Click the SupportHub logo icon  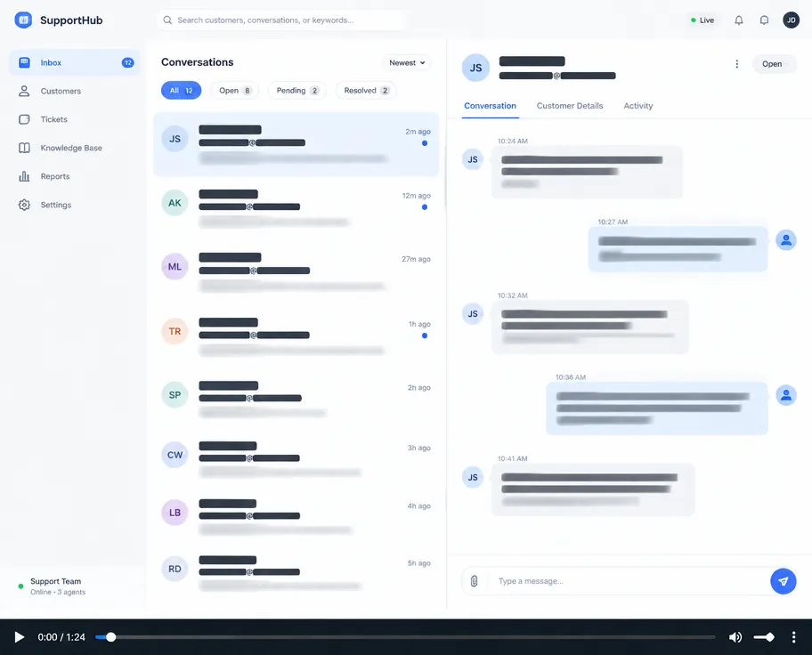pos(23,20)
